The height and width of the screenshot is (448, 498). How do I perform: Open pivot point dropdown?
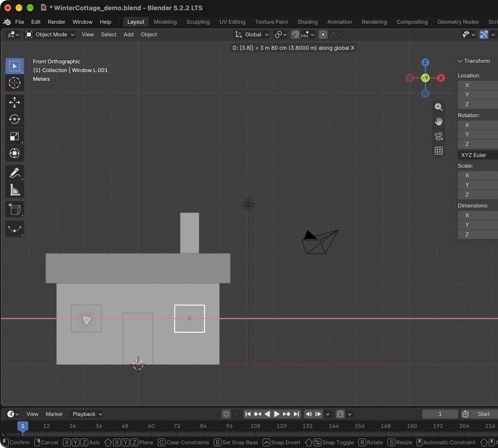pos(280,34)
